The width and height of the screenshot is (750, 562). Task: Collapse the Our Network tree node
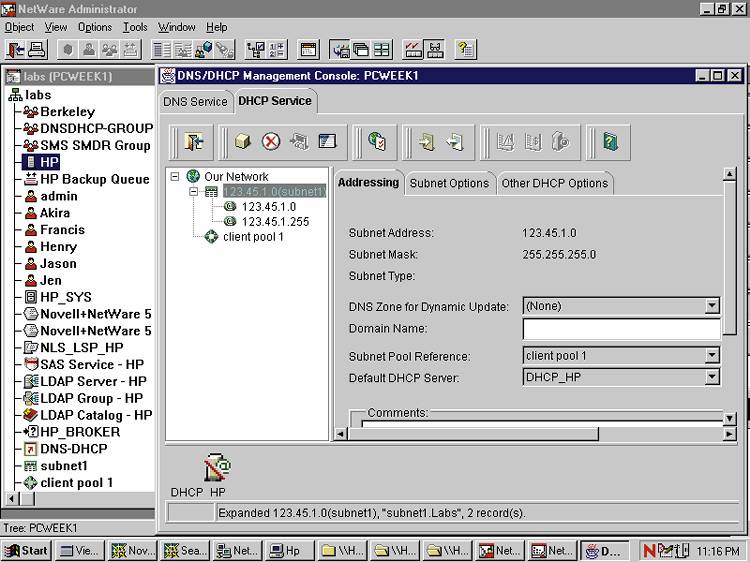tap(175, 176)
